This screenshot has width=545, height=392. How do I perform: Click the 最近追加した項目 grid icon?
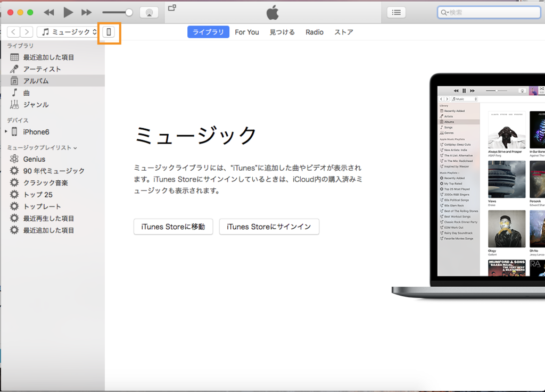tap(14, 57)
